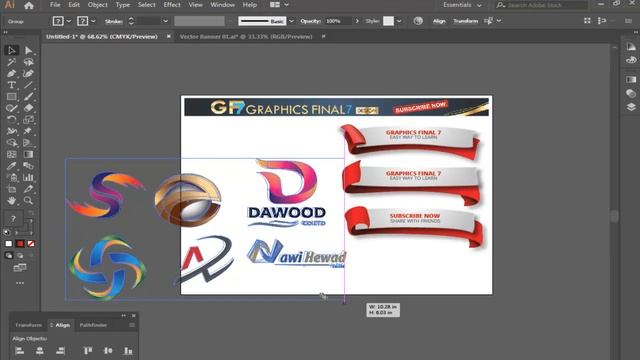Select the Direct Selection tool
640x360 pixels.
coord(28,50)
